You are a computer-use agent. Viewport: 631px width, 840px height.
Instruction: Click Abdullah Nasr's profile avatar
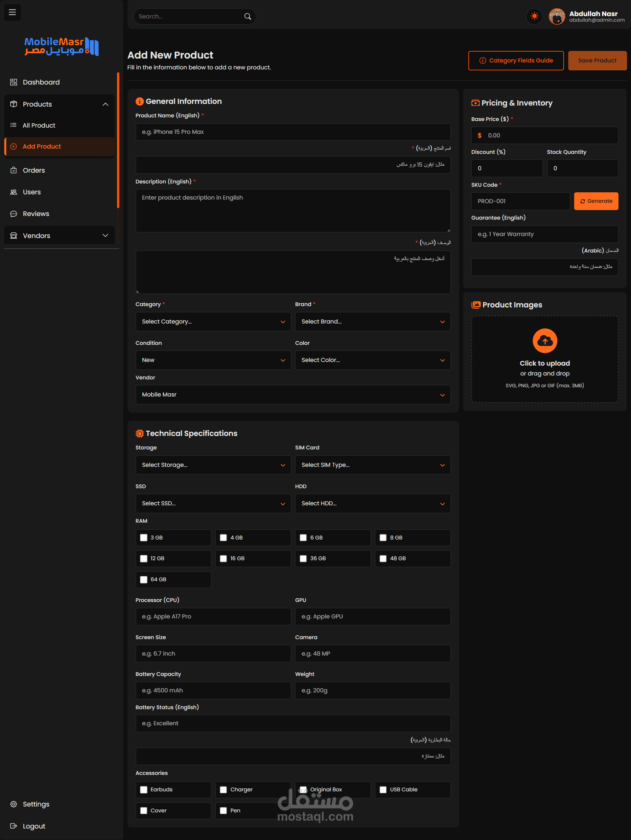click(557, 16)
